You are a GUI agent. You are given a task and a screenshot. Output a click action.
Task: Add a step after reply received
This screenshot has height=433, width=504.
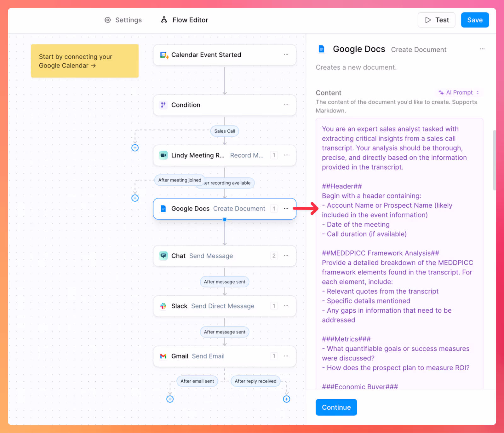pyautogui.click(x=286, y=399)
